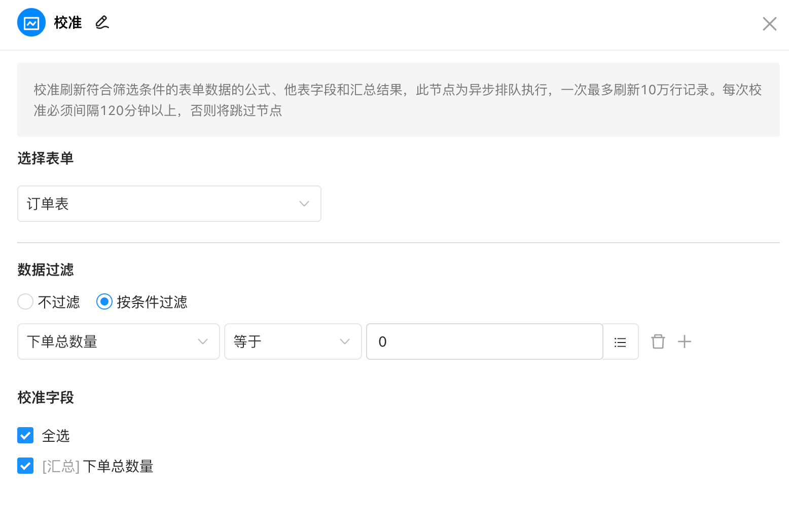Select the 不过滤 radio option
Viewport: 789px width, 532px height.
[25, 302]
